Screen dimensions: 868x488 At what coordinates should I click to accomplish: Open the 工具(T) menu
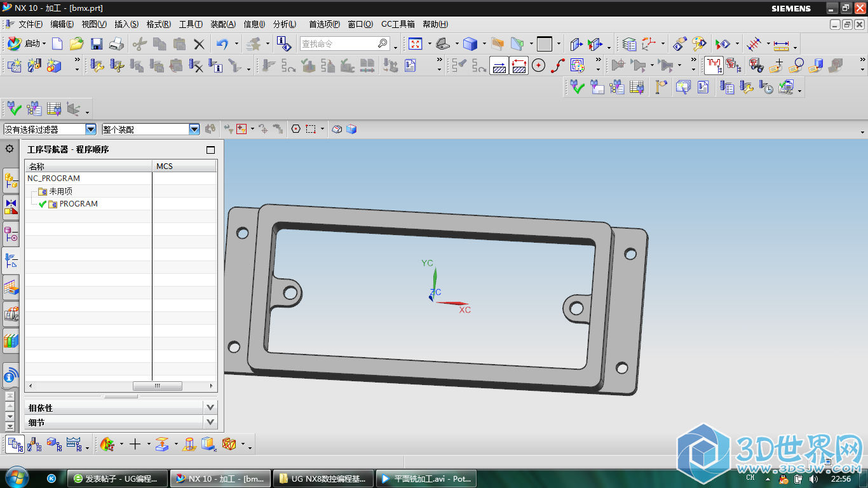tap(191, 24)
